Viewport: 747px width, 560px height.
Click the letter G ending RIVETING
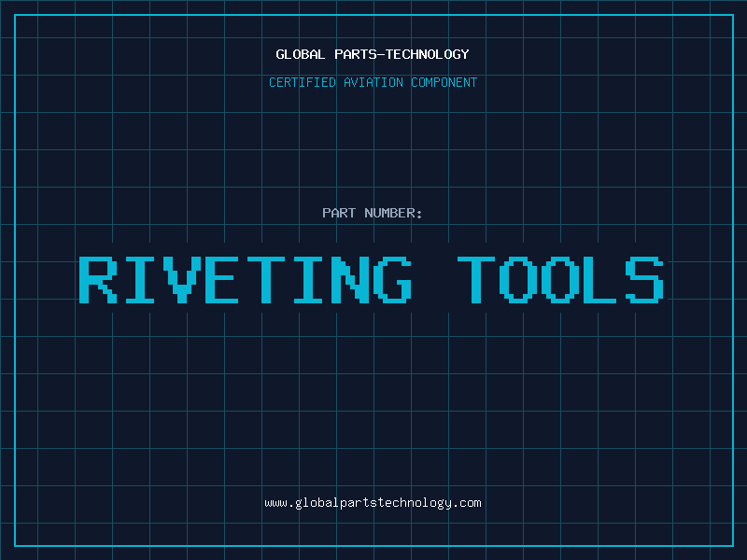pyautogui.click(x=390, y=279)
